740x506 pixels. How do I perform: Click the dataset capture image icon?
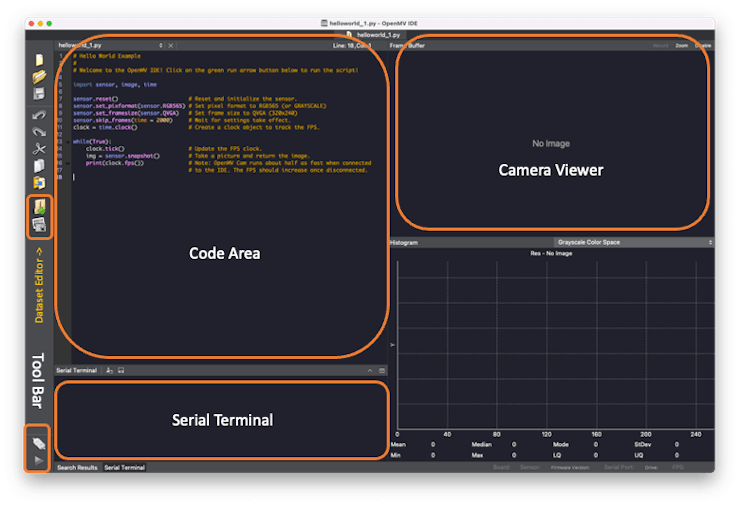(39, 225)
